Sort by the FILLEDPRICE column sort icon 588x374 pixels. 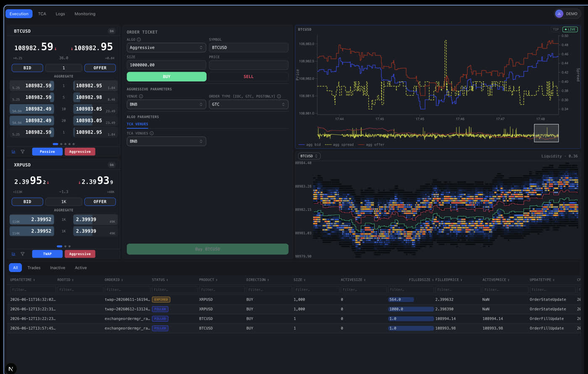(462, 280)
